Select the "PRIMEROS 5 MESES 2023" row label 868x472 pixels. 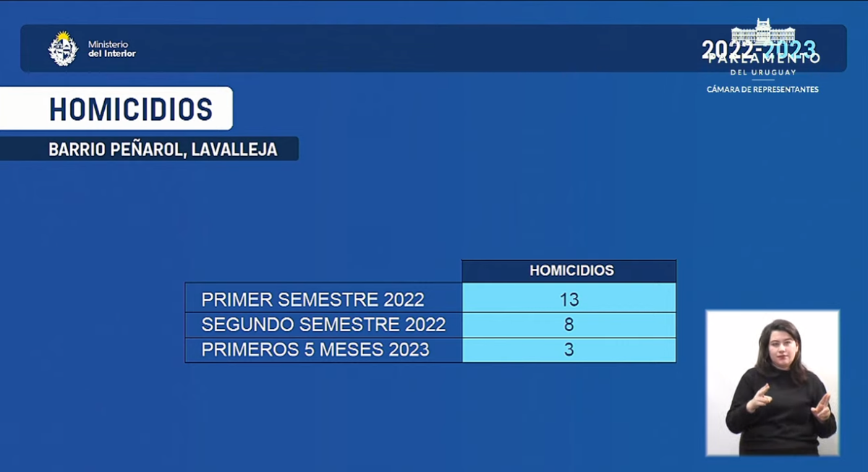coord(315,350)
